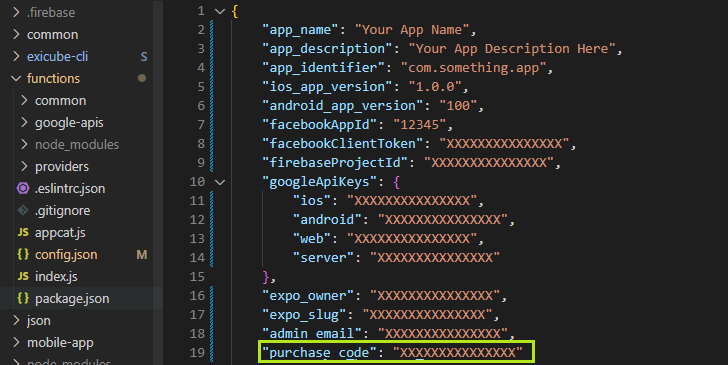Screen dimensions: 728x365
Task: Click the "12345" facebookAppId value
Action: tap(420, 125)
